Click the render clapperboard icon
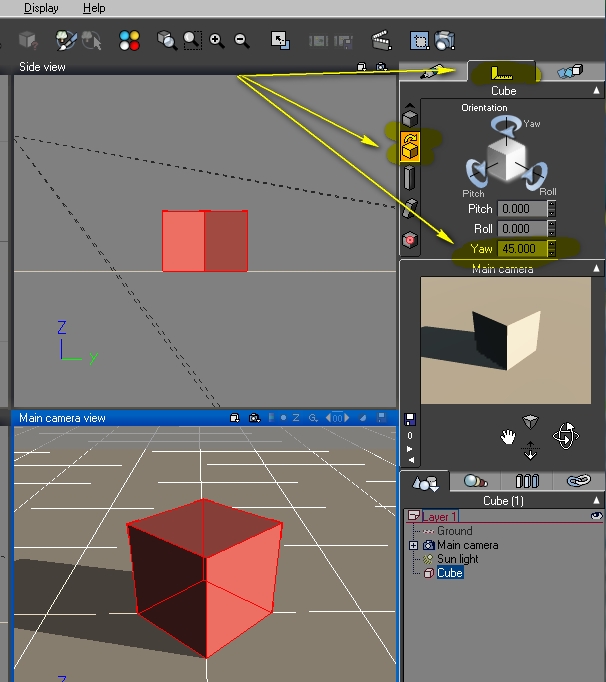606x682 pixels. pos(381,41)
